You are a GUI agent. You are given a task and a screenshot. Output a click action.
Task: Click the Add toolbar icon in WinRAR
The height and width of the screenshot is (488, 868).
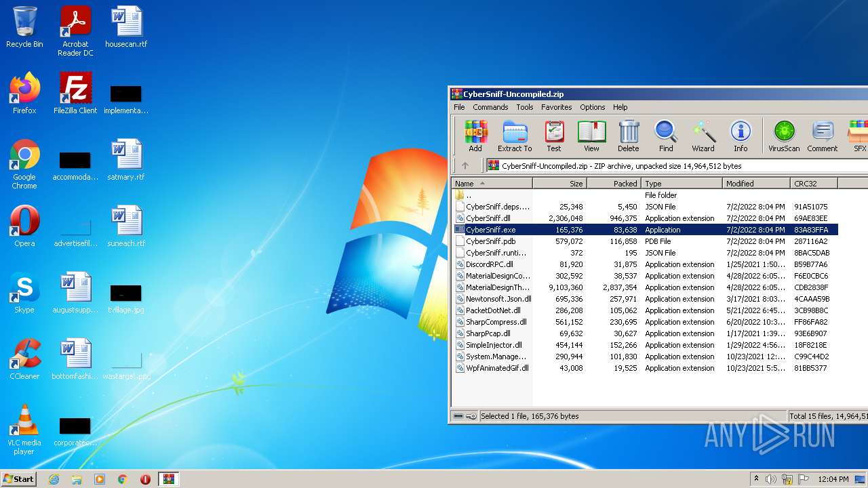[475, 136]
